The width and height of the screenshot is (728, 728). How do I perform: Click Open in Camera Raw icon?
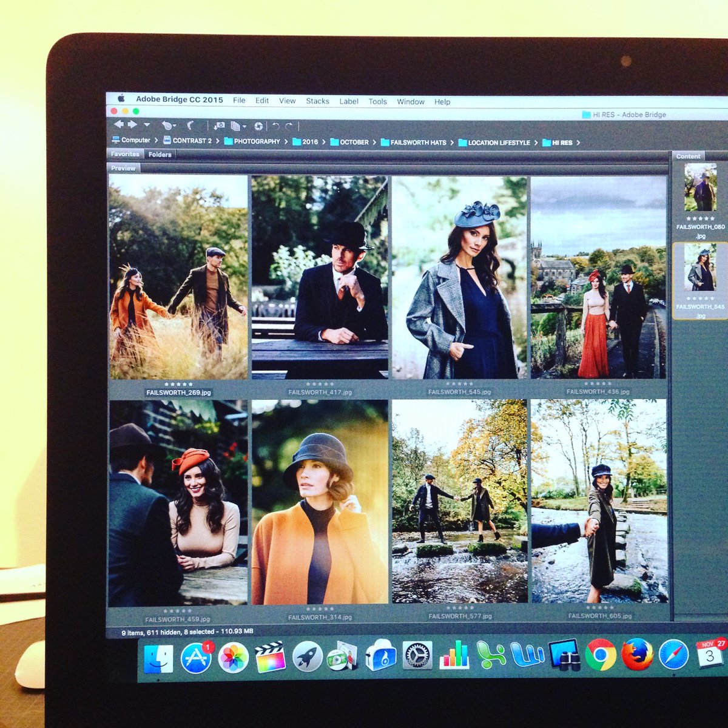[258, 126]
